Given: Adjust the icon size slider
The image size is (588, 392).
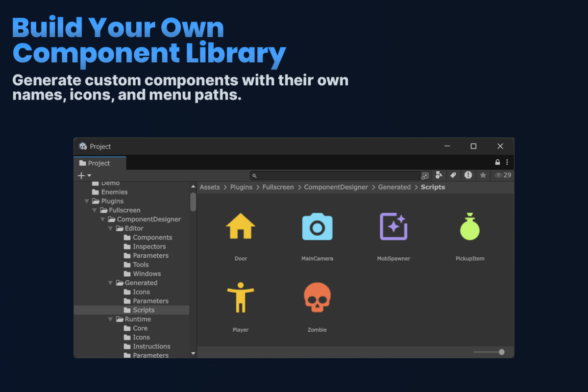Looking at the screenshot, I should click(489, 352).
